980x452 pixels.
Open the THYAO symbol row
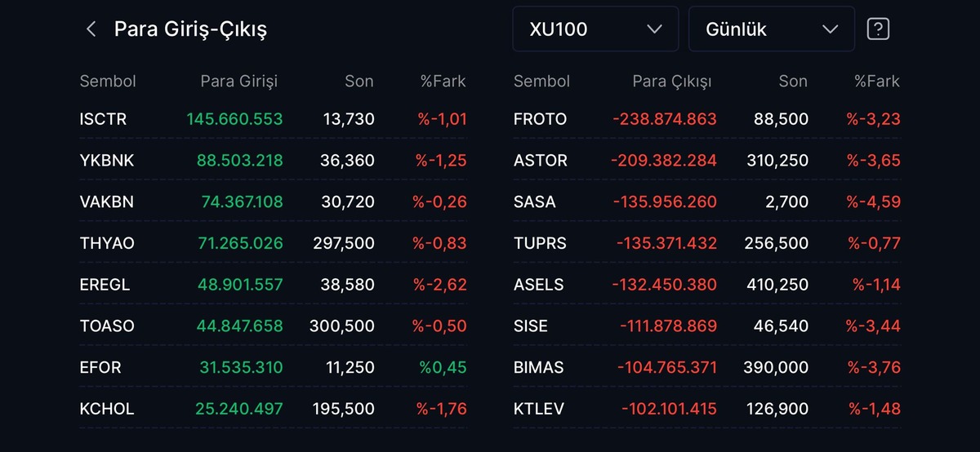pos(274,243)
